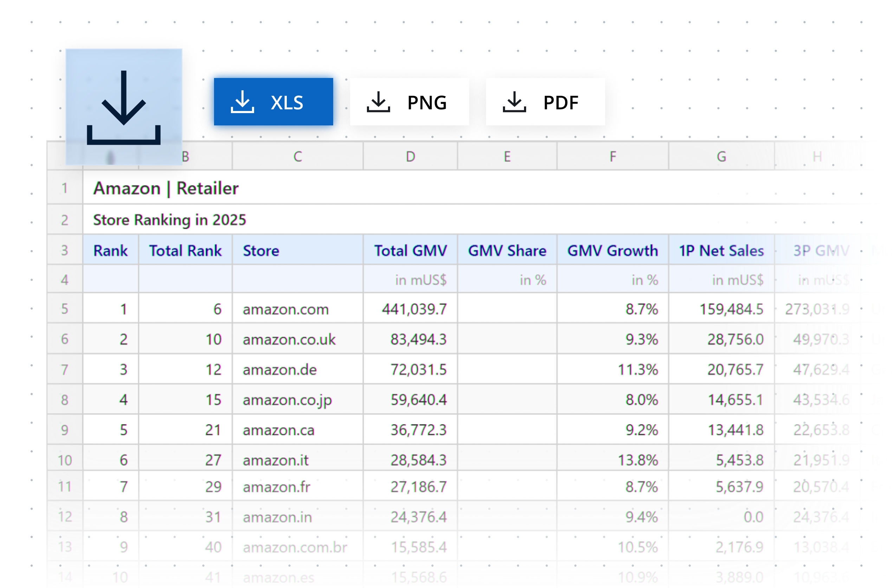Click download icon inside PNG button
The height and width of the screenshot is (588, 892).
[378, 102]
